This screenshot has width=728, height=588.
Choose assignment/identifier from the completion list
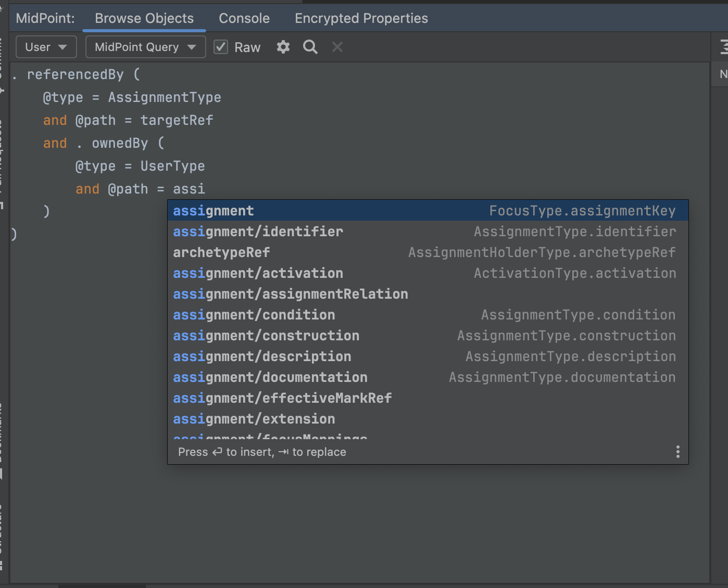coord(258,231)
